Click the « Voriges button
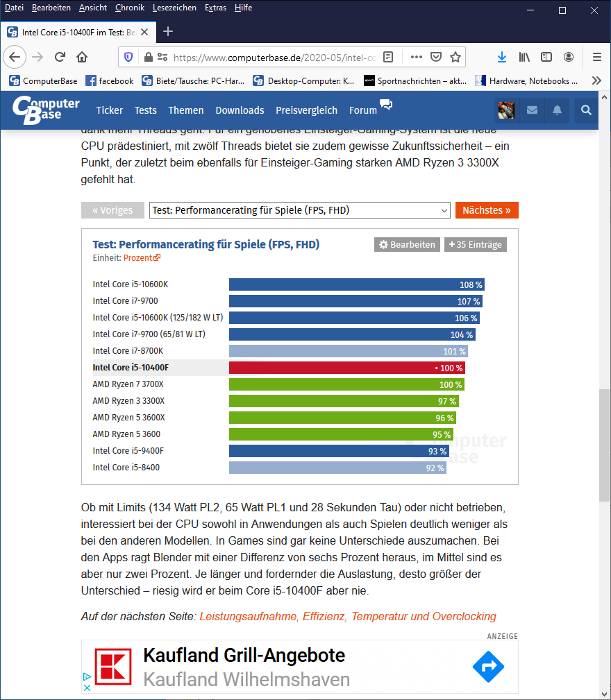Screen dimensions: 611x700 (x=112, y=210)
